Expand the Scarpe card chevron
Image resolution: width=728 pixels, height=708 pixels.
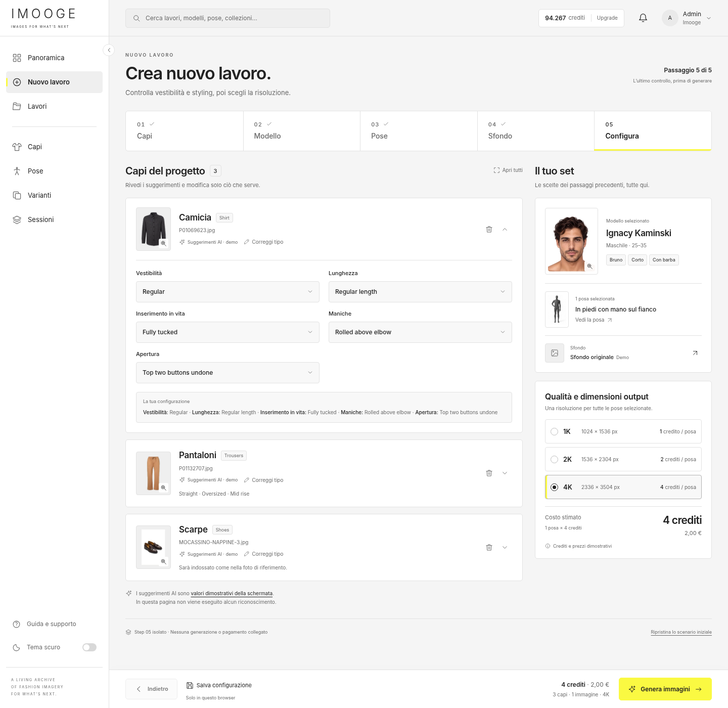(505, 548)
